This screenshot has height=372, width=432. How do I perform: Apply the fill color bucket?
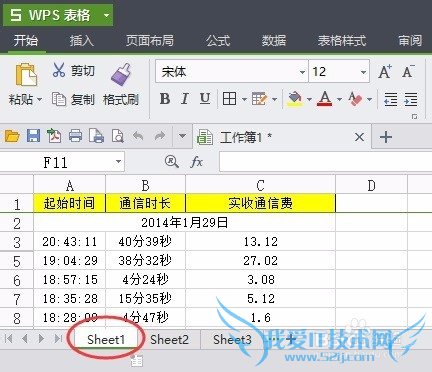295,99
